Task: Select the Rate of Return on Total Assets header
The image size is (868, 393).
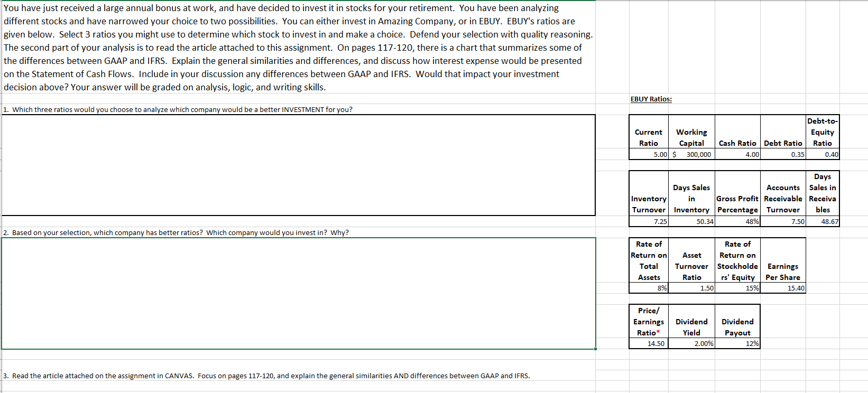Action: point(649,260)
